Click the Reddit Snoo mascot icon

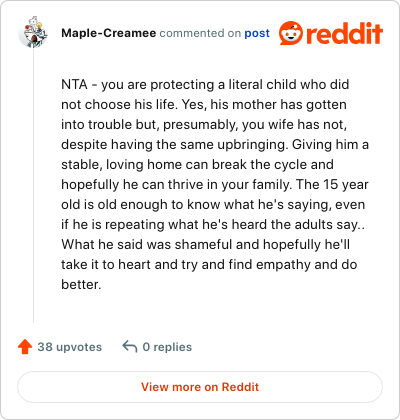coord(291,33)
